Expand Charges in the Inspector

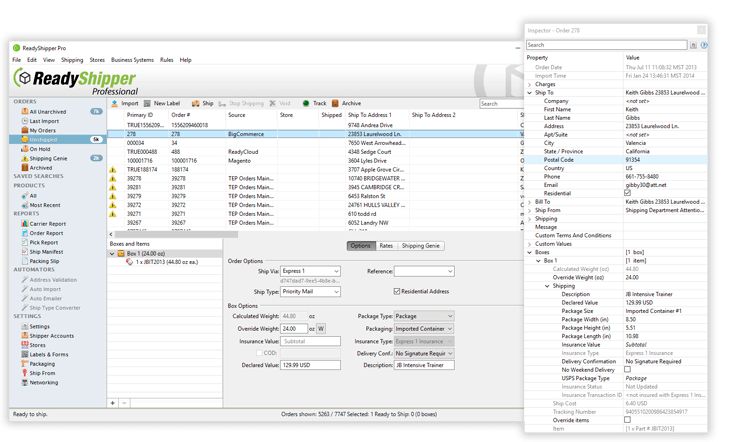(x=529, y=85)
